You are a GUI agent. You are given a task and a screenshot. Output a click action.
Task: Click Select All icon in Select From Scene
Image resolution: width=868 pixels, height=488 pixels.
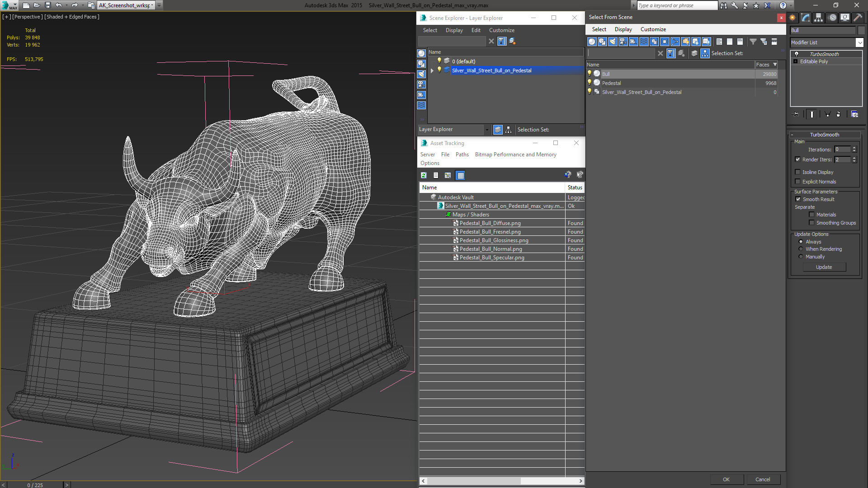(x=719, y=42)
